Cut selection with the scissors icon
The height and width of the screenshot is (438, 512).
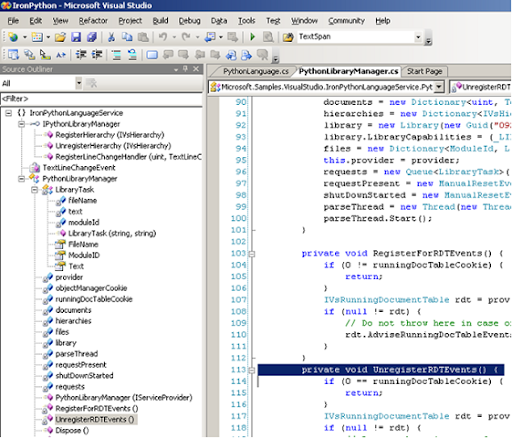(x=111, y=37)
